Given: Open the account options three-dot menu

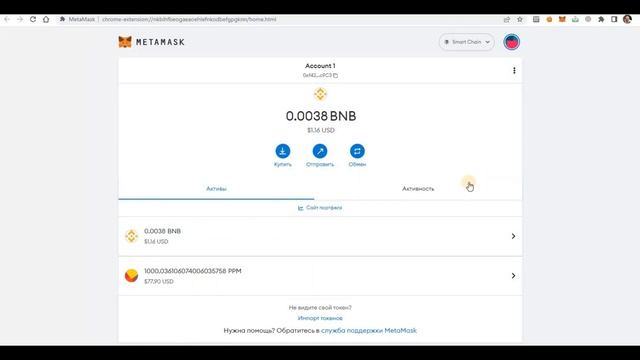Looking at the screenshot, I should pyautogui.click(x=514, y=71).
